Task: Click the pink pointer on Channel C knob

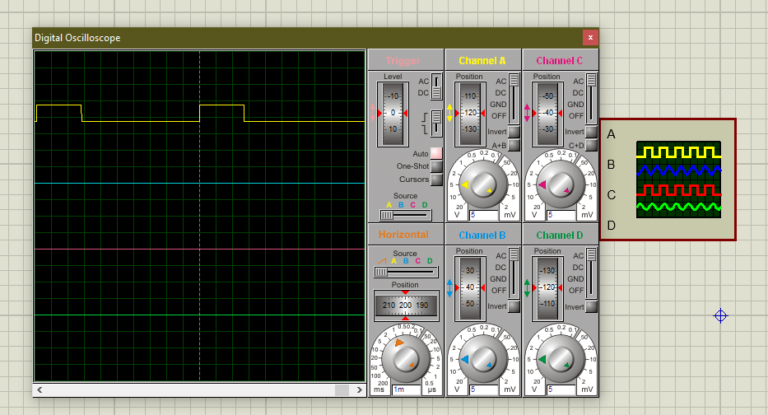Action: pos(542,185)
